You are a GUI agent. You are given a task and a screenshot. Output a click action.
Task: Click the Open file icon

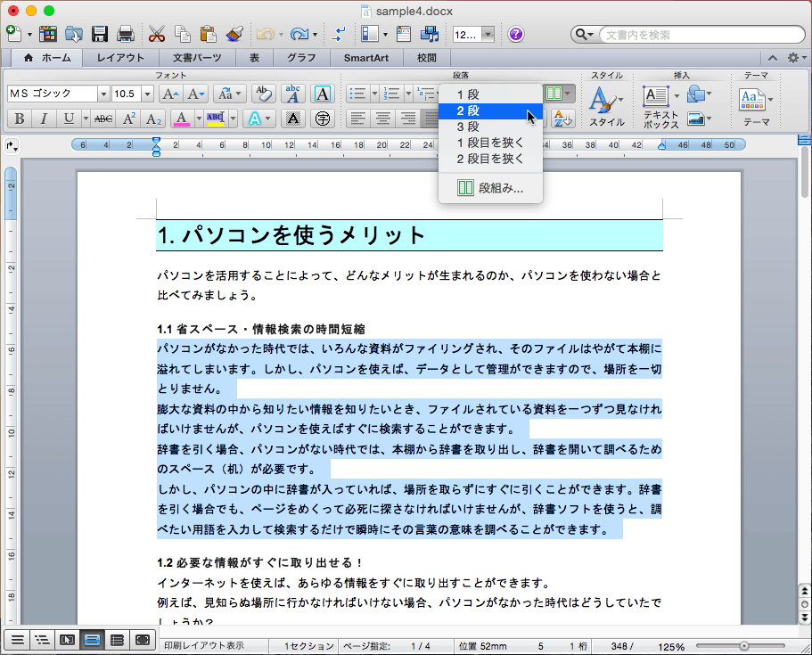(x=74, y=34)
